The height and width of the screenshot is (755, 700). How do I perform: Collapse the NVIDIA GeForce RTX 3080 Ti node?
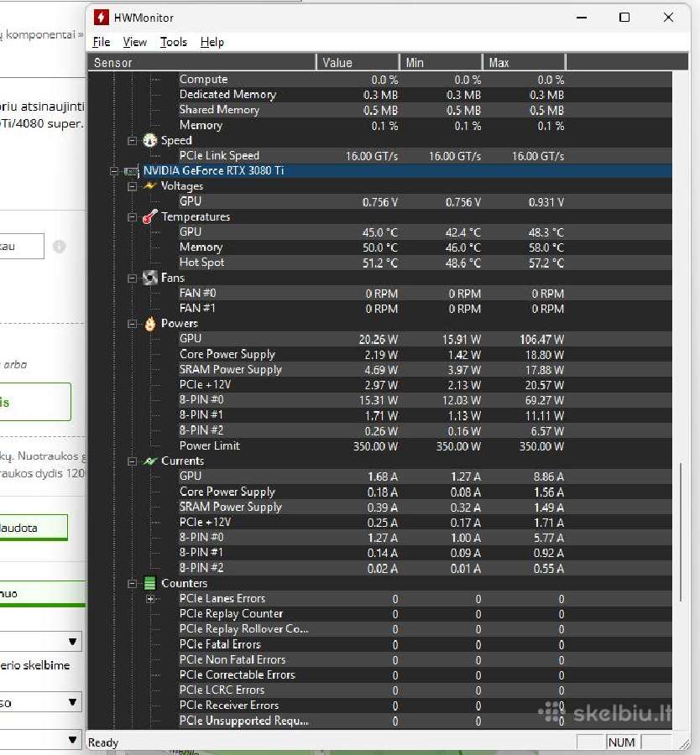pyautogui.click(x=113, y=171)
